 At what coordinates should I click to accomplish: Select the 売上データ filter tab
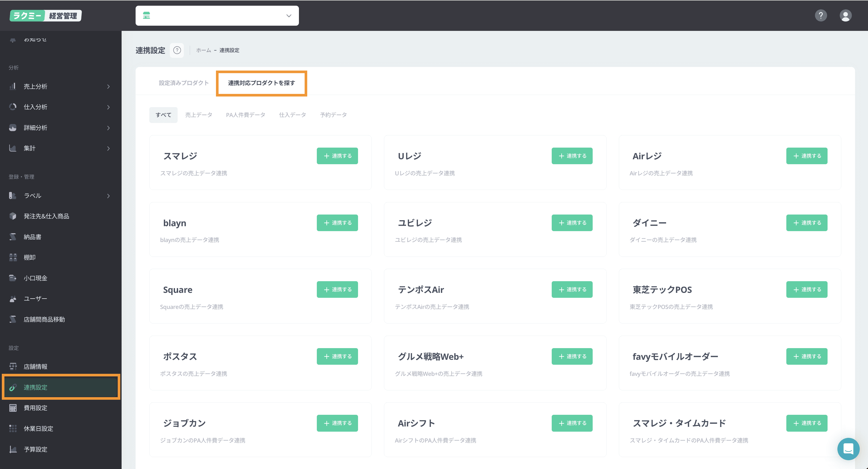tap(199, 115)
